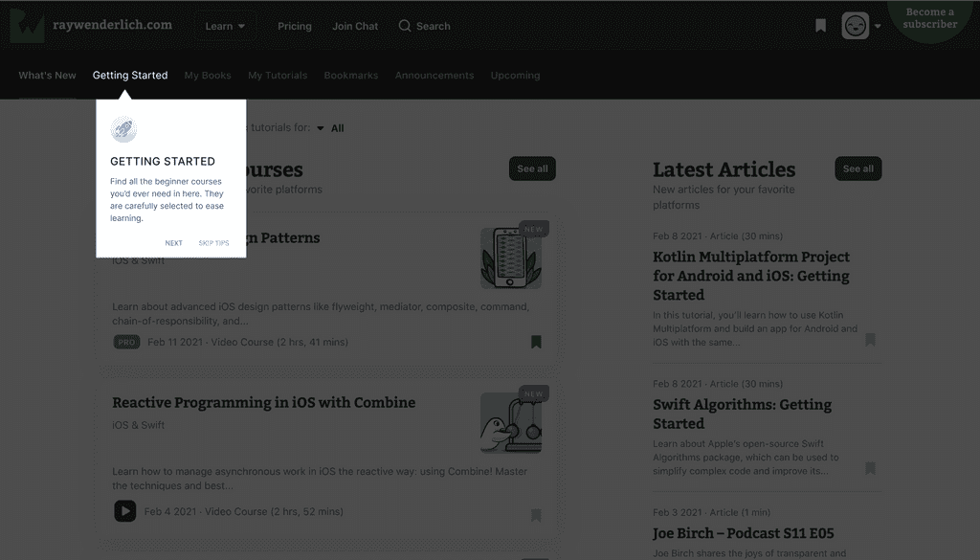This screenshot has height=560, width=980.
Task: Bookmark the Kotlin Multiplatform article
Action: coord(870,340)
